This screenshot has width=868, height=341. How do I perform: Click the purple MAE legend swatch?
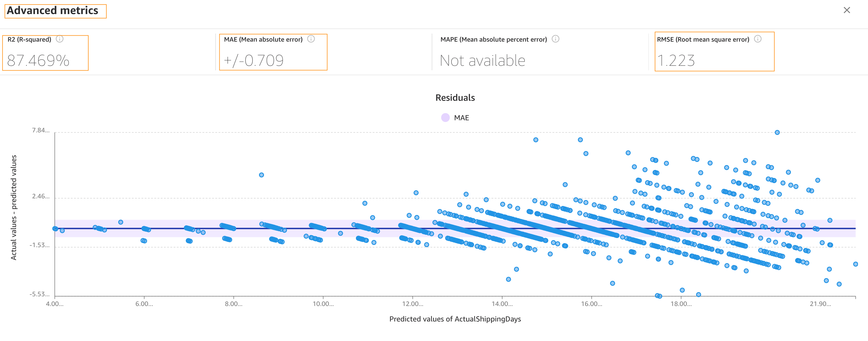tap(445, 118)
